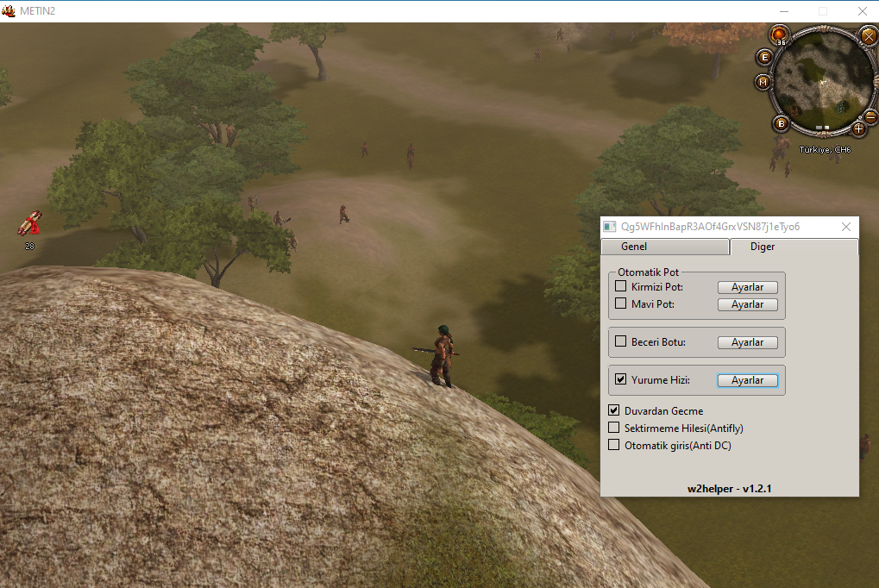Click the player character on the rock
This screenshot has height=588, width=879.
[443, 356]
